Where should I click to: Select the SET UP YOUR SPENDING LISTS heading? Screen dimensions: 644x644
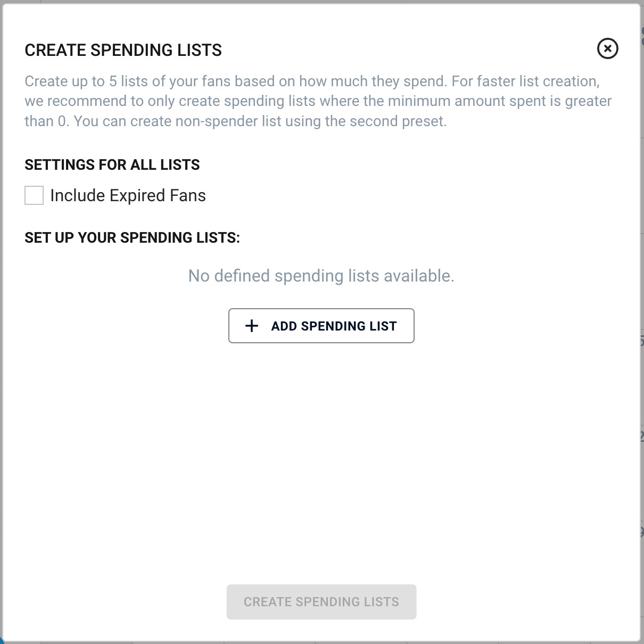coord(132,237)
